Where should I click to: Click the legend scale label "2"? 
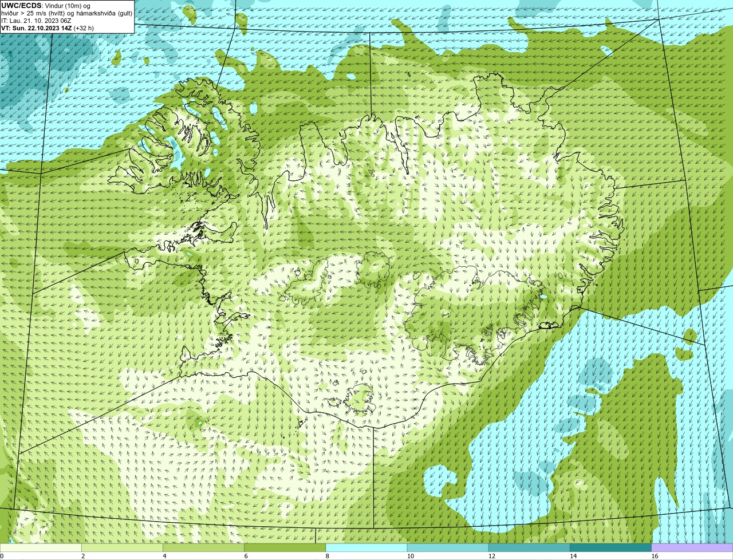click(83, 556)
